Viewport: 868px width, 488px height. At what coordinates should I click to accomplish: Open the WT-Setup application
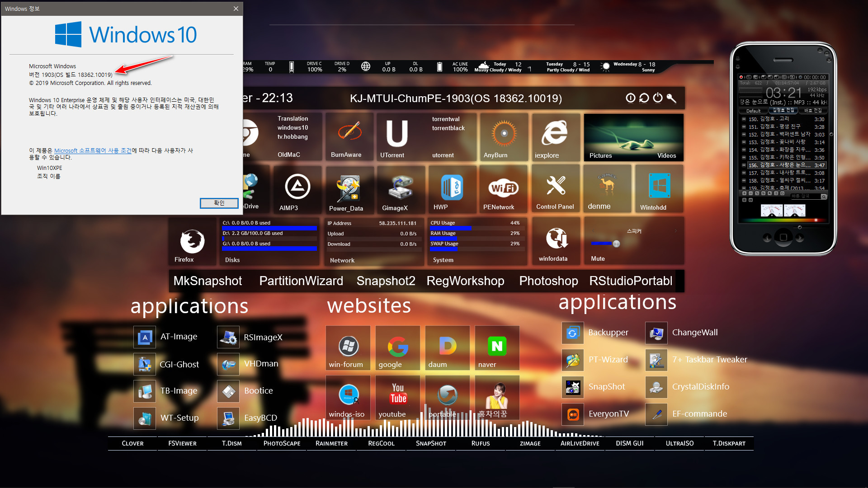(x=145, y=418)
